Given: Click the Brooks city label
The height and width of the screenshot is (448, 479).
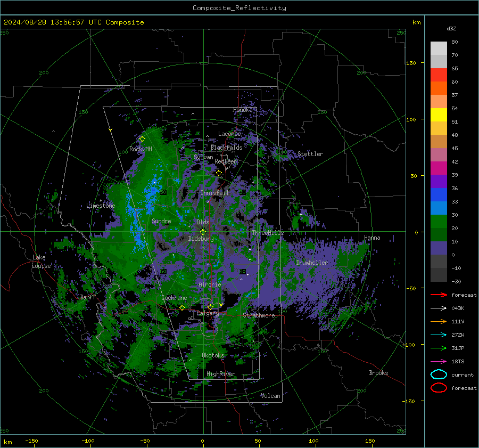Looking at the screenshot, I should [378, 373].
